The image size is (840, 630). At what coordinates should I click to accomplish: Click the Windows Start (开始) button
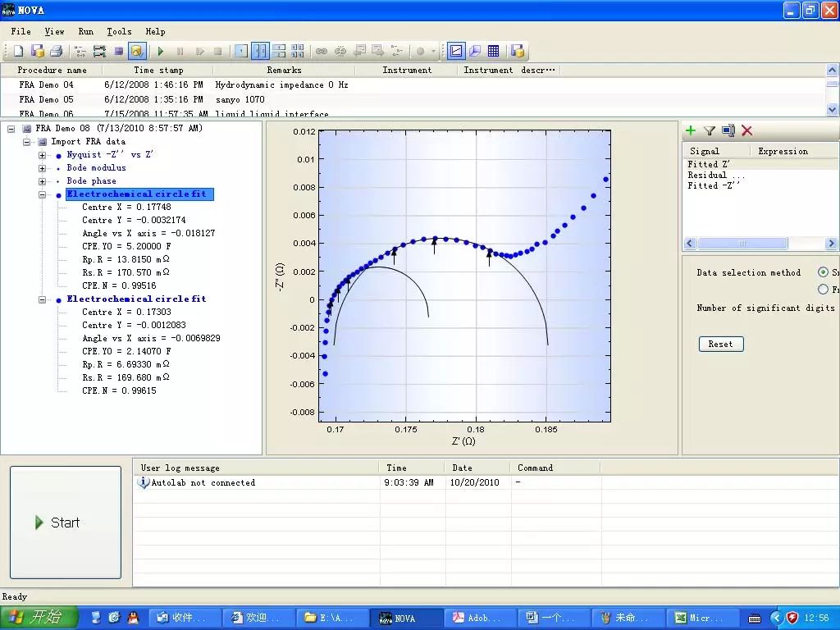click(x=39, y=618)
